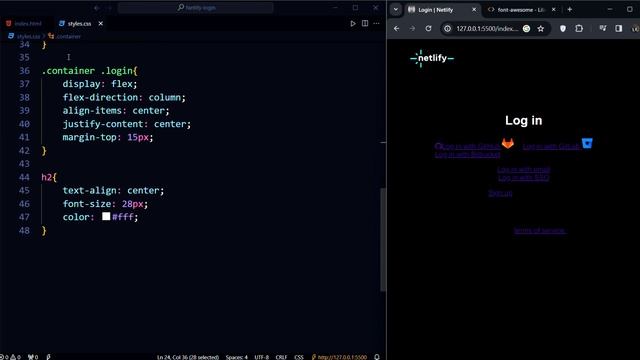Click the browser address bar URL
Viewport: 640px width, 360px height.
coord(487,29)
